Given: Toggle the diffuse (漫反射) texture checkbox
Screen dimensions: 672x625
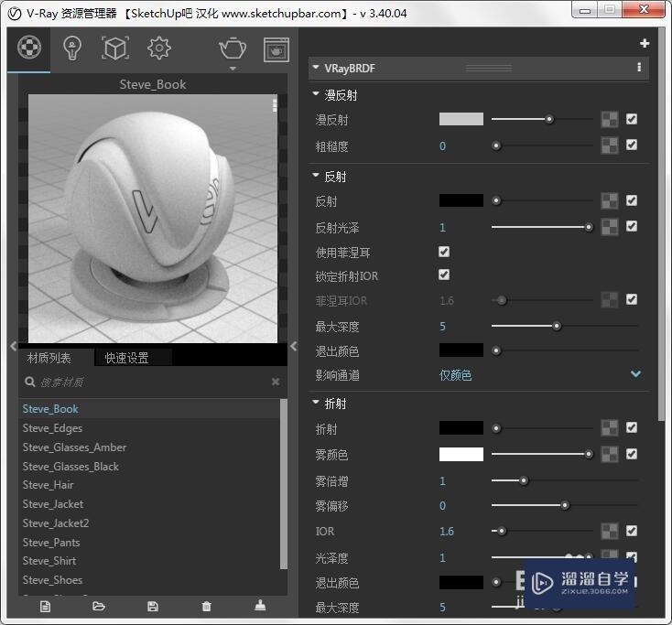Looking at the screenshot, I should pyautogui.click(x=632, y=119).
